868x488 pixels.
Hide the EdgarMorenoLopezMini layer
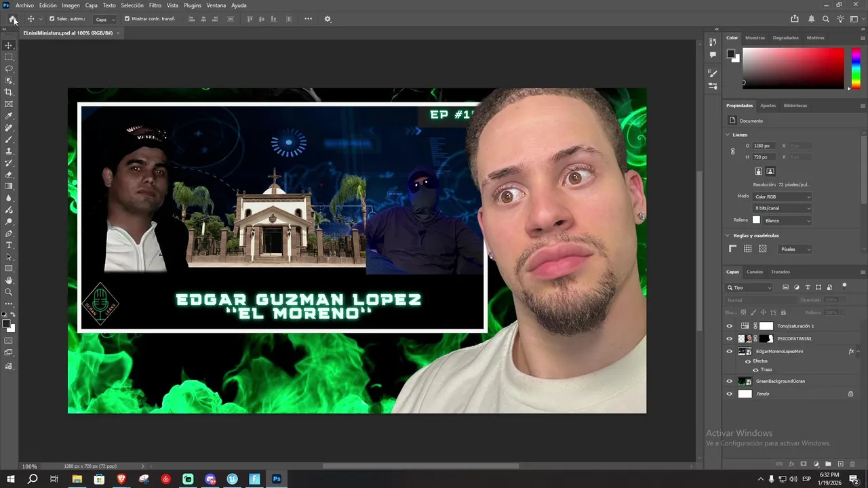coord(730,351)
